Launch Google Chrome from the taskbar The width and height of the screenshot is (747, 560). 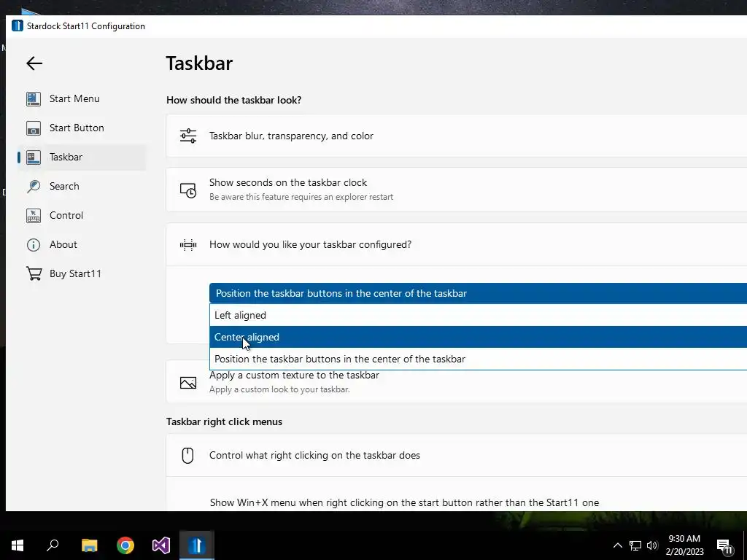[125, 545]
